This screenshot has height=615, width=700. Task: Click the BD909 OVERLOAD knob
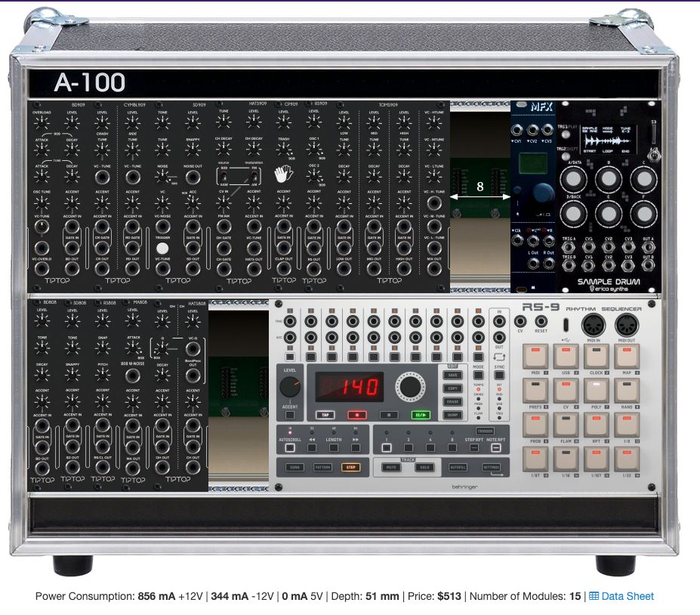tap(42, 122)
